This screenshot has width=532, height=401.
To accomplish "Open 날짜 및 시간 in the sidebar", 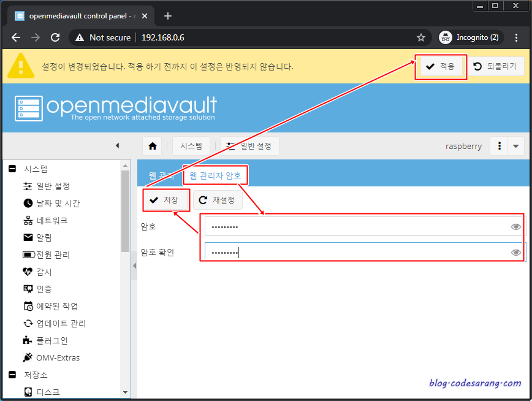I will (51, 203).
